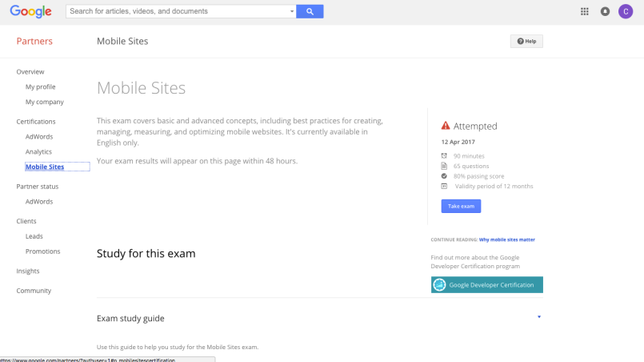Open Community in the sidebar
This screenshot has height=362, width=644.
(x=34, y=291)
